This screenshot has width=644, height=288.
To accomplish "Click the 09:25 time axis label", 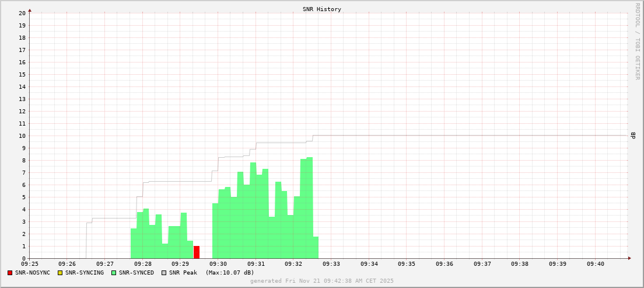I will pos(29,264).
